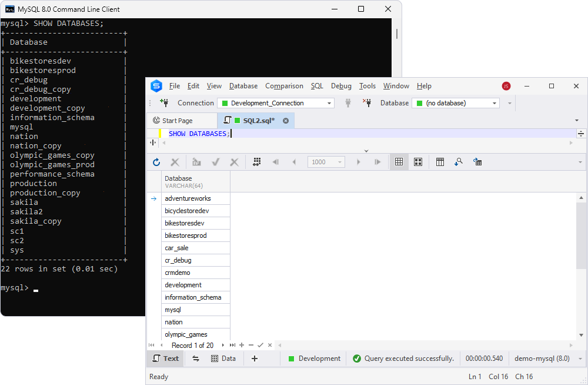Screen dimensions: 588x385
Task: Switch to the Start Page tab
Action: pos(178,121)
